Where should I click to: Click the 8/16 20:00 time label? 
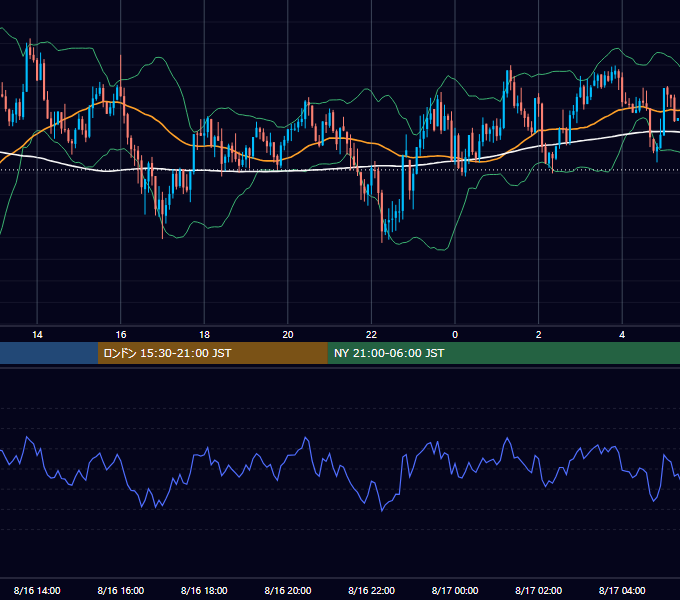(288, 590)
